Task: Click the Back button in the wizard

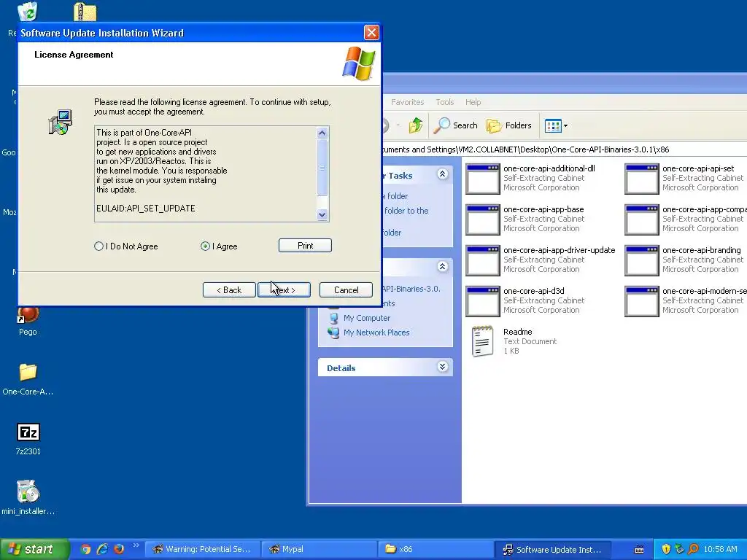Action: coord(229,290)
